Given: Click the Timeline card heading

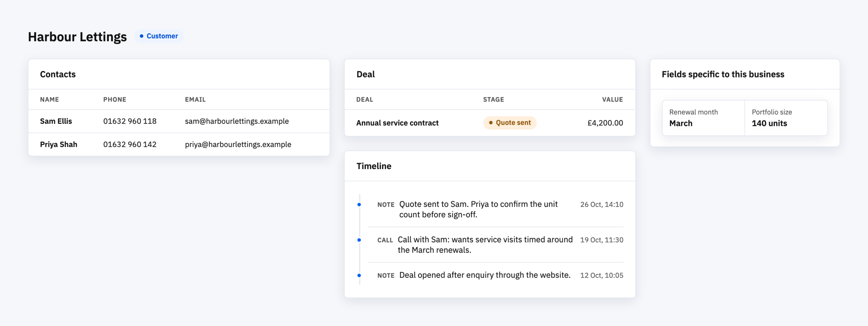Looking at the screenshot, I should point(374,166).
